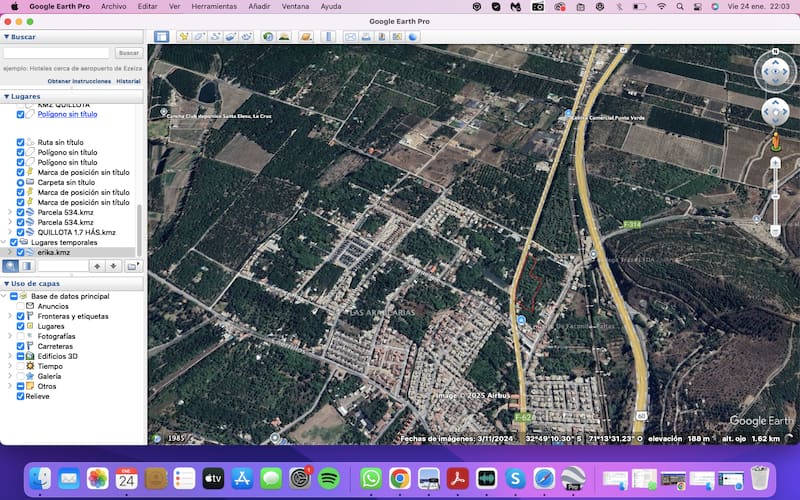Open the Polígono sin título link
The image size is (800, 500).
(67, 114)
